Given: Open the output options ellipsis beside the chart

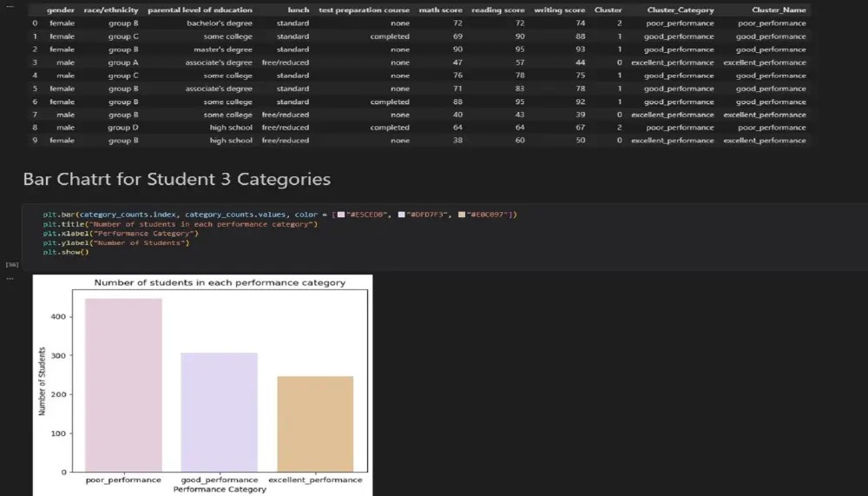Looking at the screenshot, I should click(10, 279).
